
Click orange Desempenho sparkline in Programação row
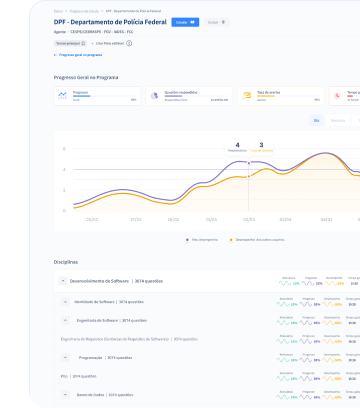[x=328, y=360]
